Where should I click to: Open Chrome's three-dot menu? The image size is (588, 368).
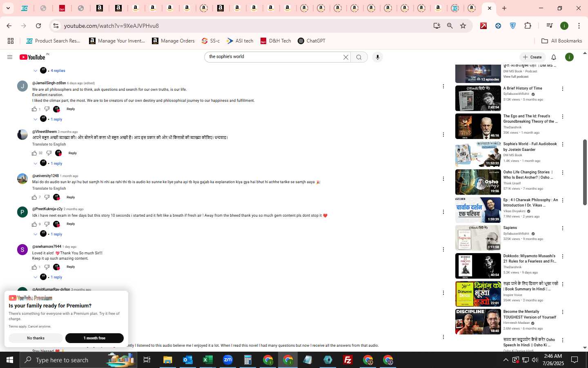(579, 26)
